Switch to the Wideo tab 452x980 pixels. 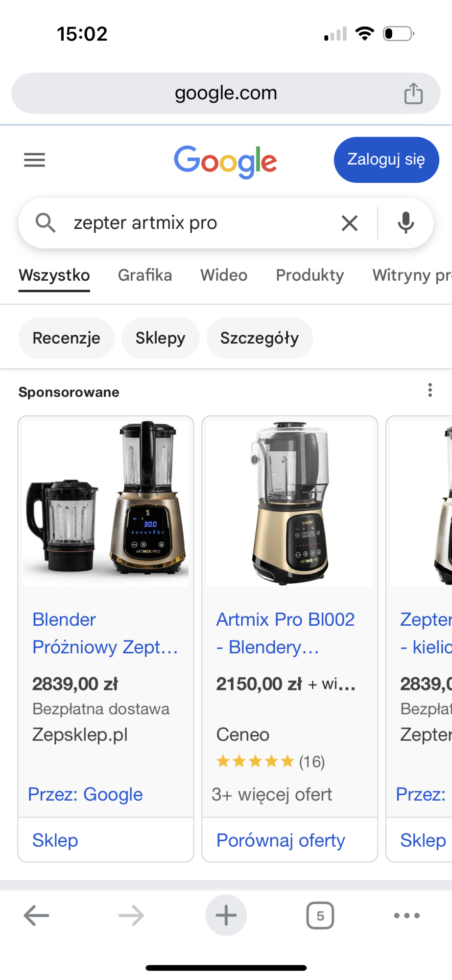224,275
